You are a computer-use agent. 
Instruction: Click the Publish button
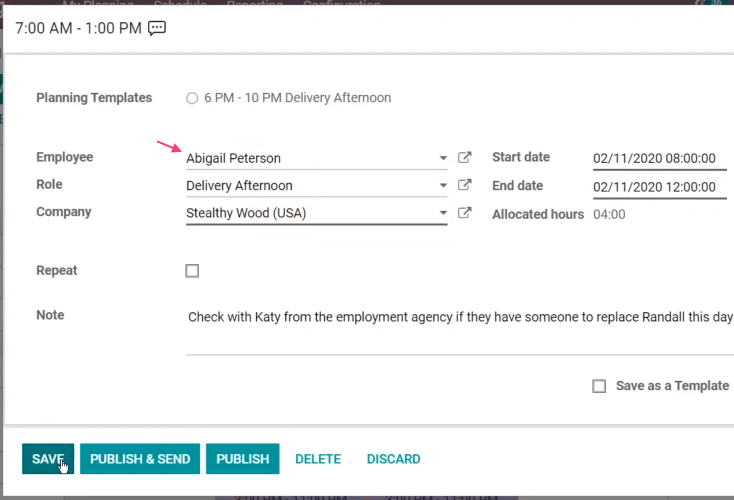242,459
